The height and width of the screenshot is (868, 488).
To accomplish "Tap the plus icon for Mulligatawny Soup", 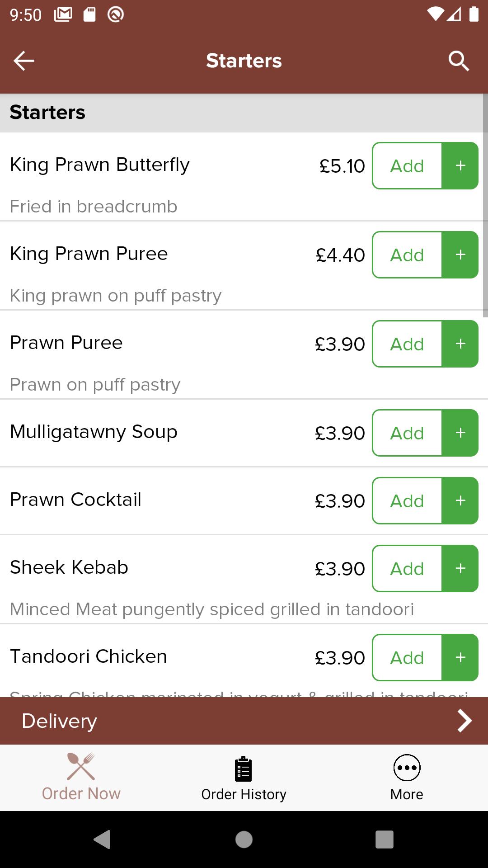I will coord(460,433).
